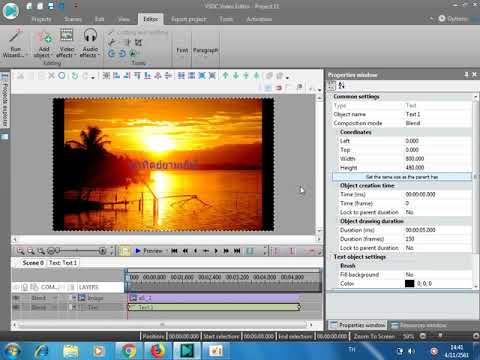Open Blend mode dropdown for Text layer

coord(55,307)
